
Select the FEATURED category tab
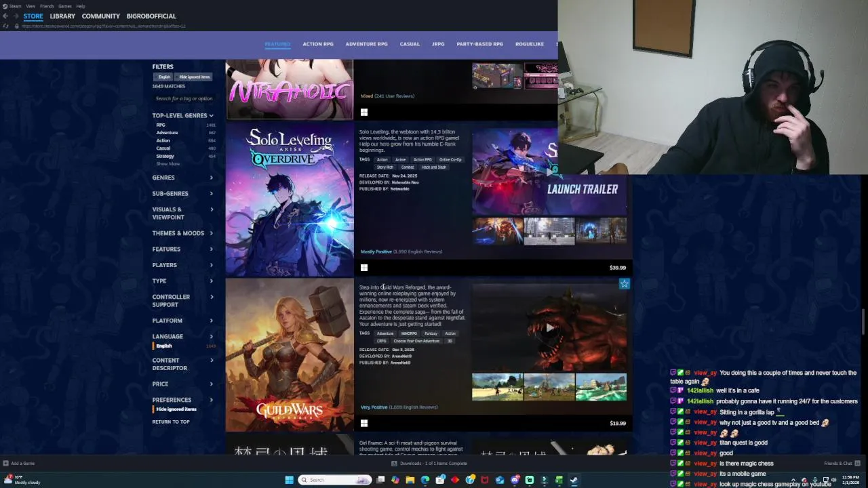(x=277, y=44)
